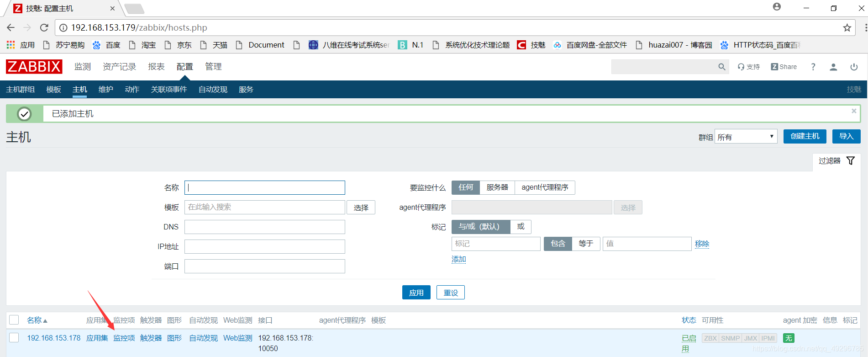This screenshot has width=868, height=357.
Task: Open the 应用 apps bookmark
Action: [x=21, y=45]
